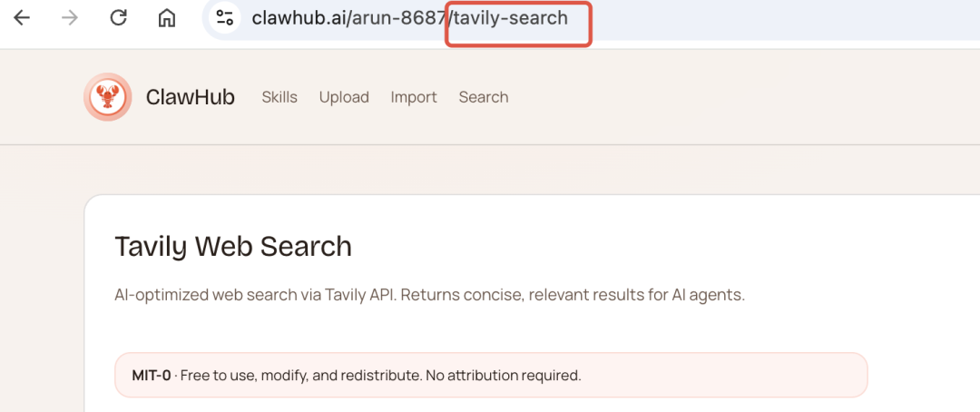This screenshot has width=980, height=412.
Task: Open Search in the ClawHub navigation
Action: [x=483, y=97]
